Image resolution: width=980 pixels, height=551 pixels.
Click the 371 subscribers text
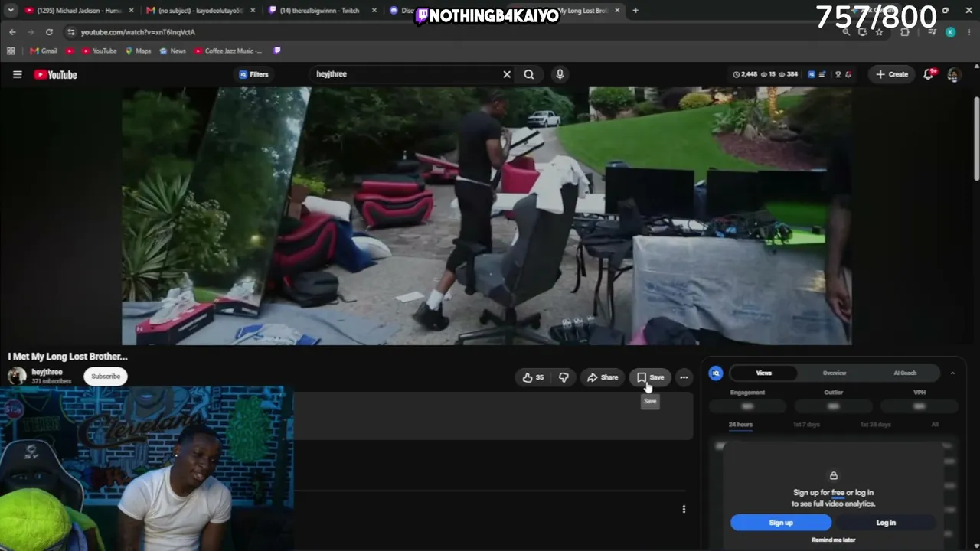point(51,381)
